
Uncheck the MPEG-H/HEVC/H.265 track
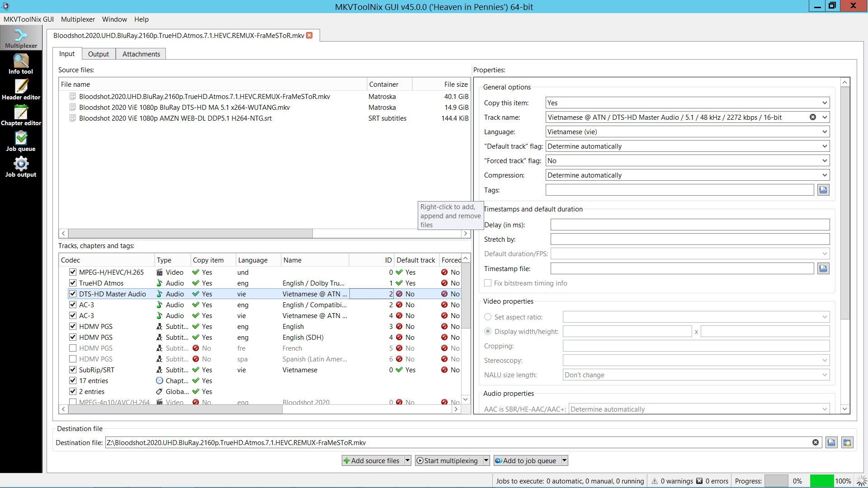pyautogui.click(x=73, y=272)
